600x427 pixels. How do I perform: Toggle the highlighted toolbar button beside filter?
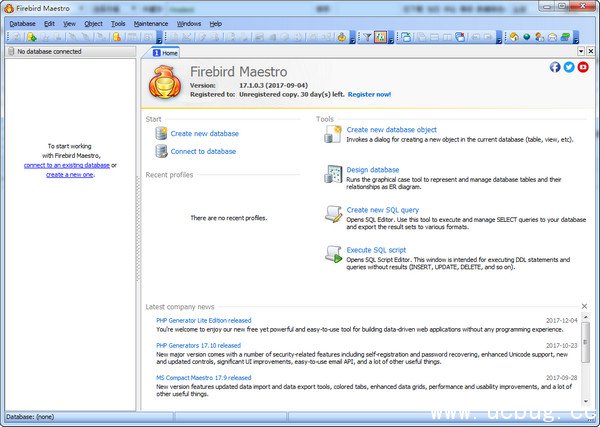[381, 37]
